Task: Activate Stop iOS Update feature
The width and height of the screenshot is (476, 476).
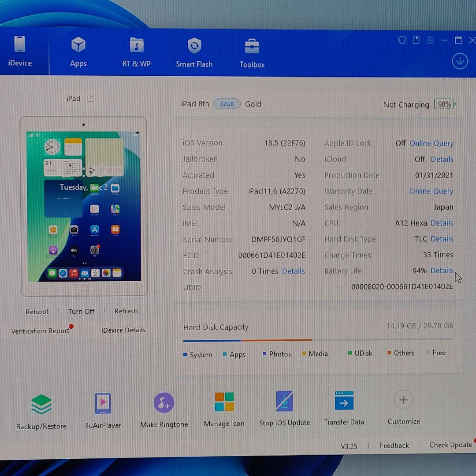Action: (285, 408)
